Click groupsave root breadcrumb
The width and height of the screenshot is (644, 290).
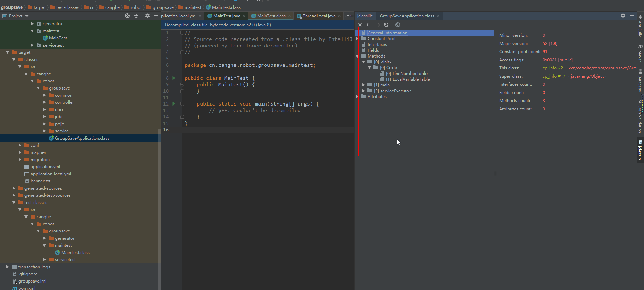click(x=12, y=7)
